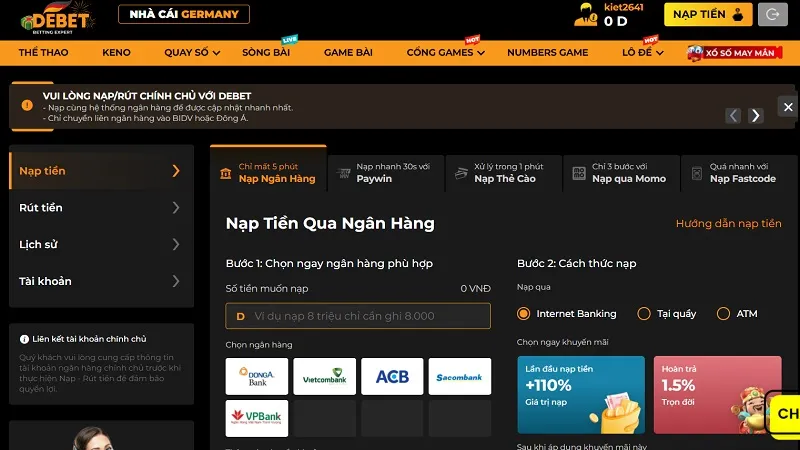Switch to the Nạp qua Momo tab

[x=621, y=173]
